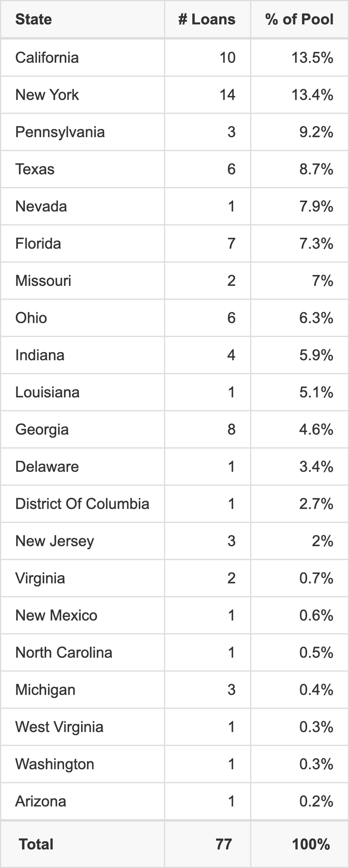
Task: Click the Total row label
Action: pos(36,844)
